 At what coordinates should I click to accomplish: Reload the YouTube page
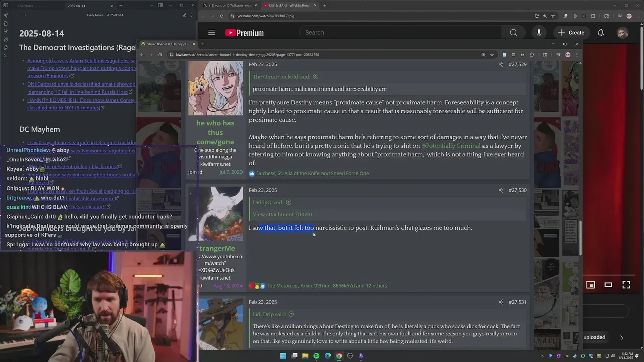(222, 16)
